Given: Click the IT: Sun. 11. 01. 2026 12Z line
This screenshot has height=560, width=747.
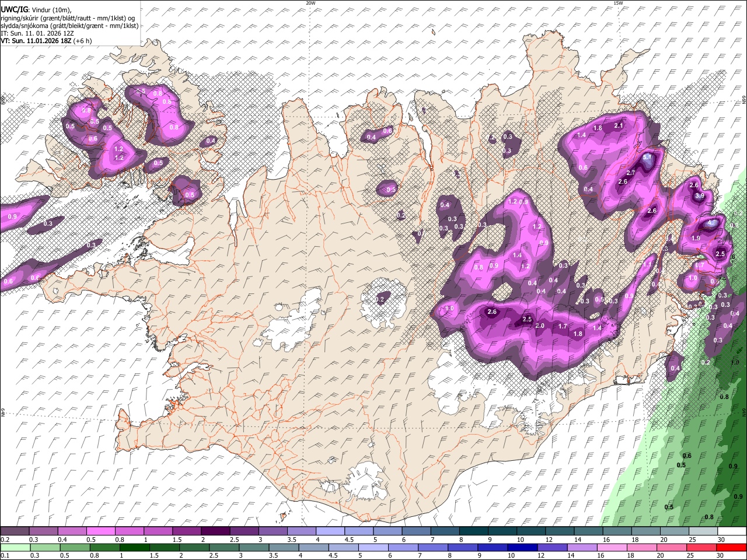Looking at the screenshot, I should [x=37, y=33].
